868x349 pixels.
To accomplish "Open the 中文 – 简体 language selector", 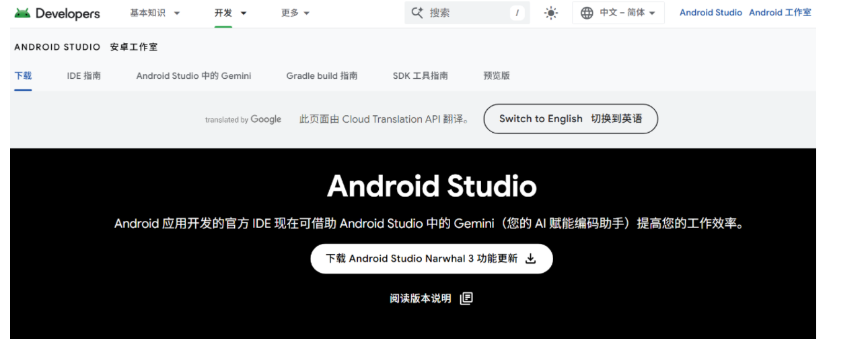I will pos(618,13).
